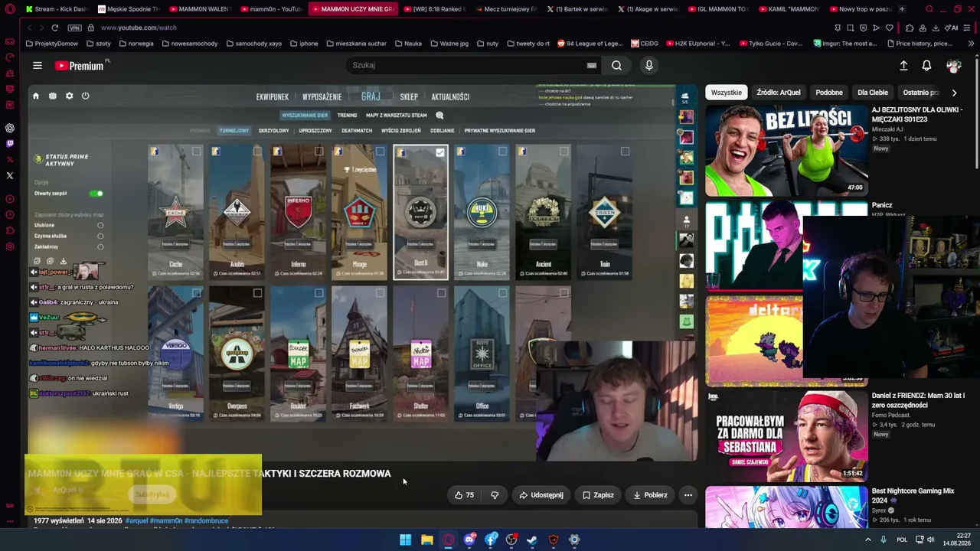Open Steam from the taskbar
This screenshot has width=980, height=551.
(x=532, y=540)
